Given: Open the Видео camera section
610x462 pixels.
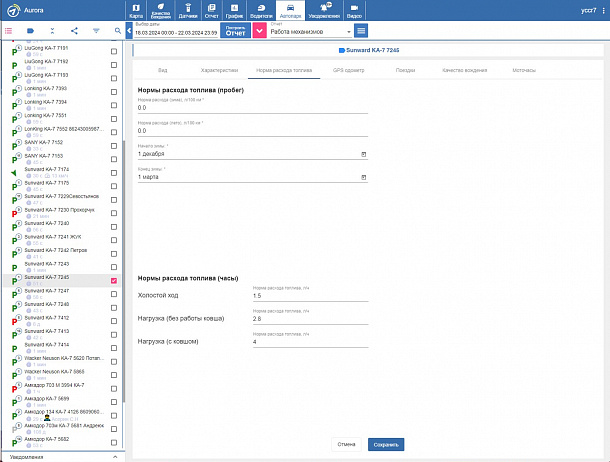Looking at the screenshot, I should click(x=354, y=10).
